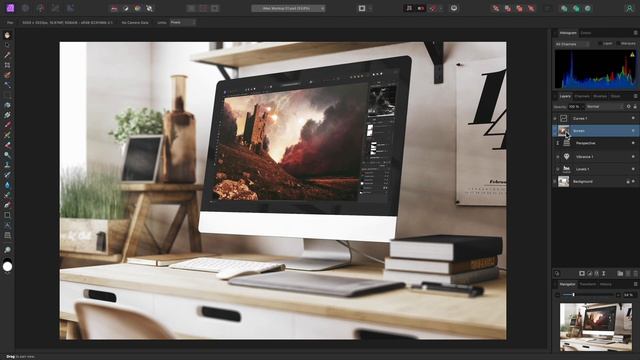Add an adjustment from Layers panel bottom
The image size is (640, 360).
coord(589,273)
